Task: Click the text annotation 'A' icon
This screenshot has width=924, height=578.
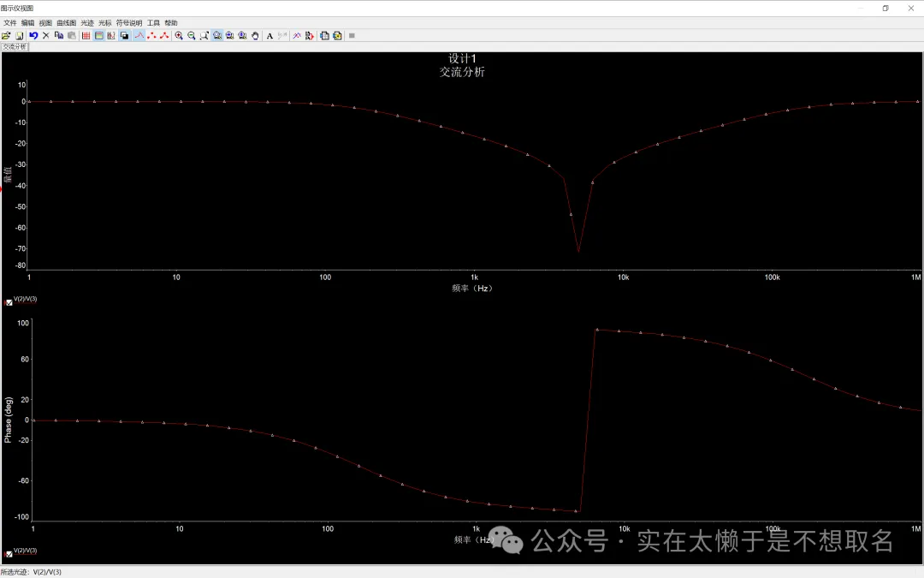Action: tap(269, 36)
